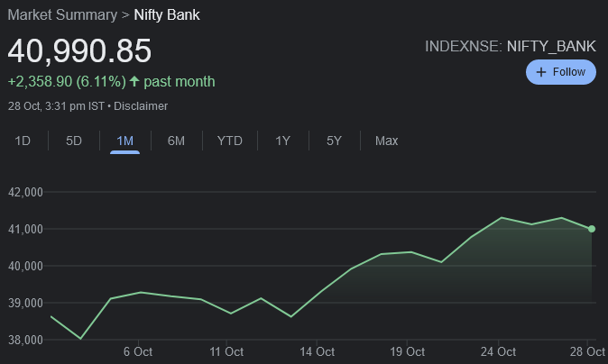
Task: Follow the Nifty Bank index
Action: click(x=560, y=72)
